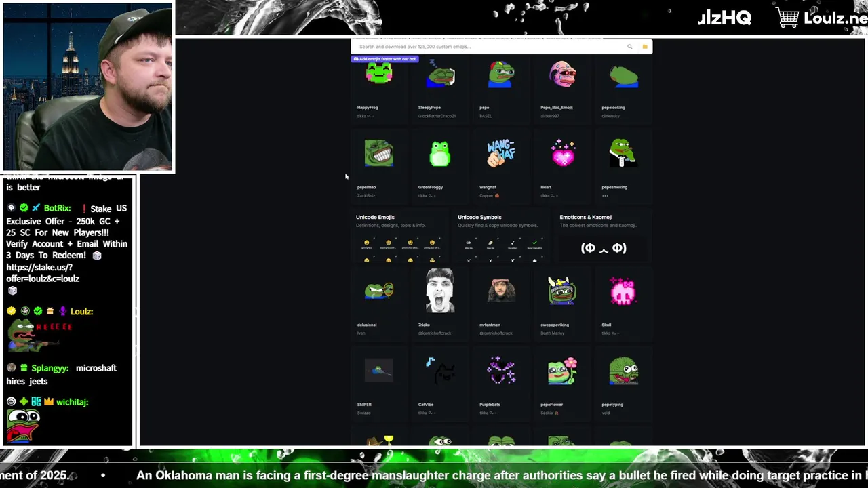Click the GreenFroggy name label
The width and height of the screenshot is (868, 488).
click(431, 187)
